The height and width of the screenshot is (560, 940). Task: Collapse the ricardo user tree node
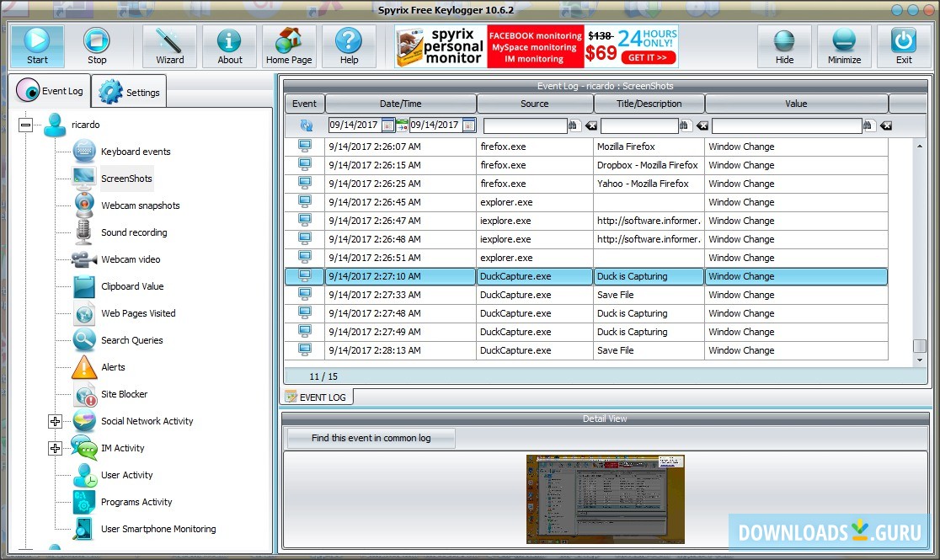point(26,125)
